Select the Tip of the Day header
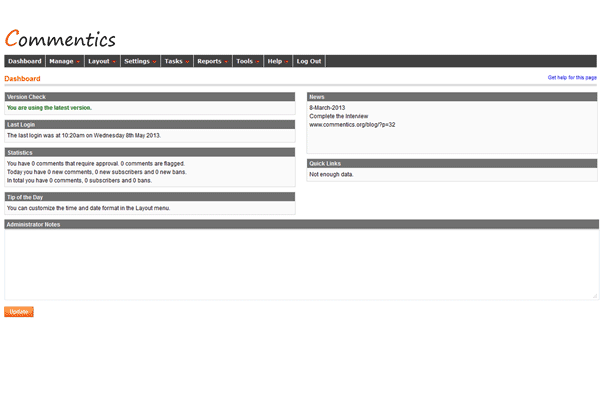The width and height of the screenshot is (600, 400). [150, 197]
